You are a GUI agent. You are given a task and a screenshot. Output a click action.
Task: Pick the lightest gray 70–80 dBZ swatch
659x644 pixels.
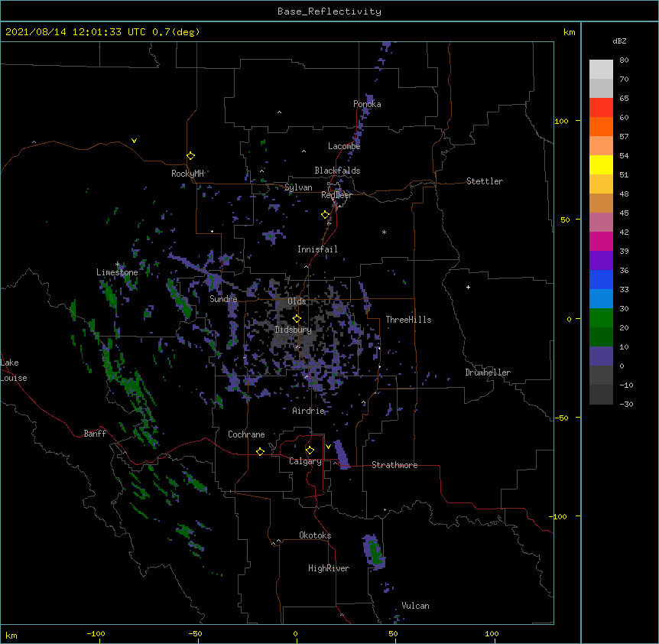click(x=601, y=69)
